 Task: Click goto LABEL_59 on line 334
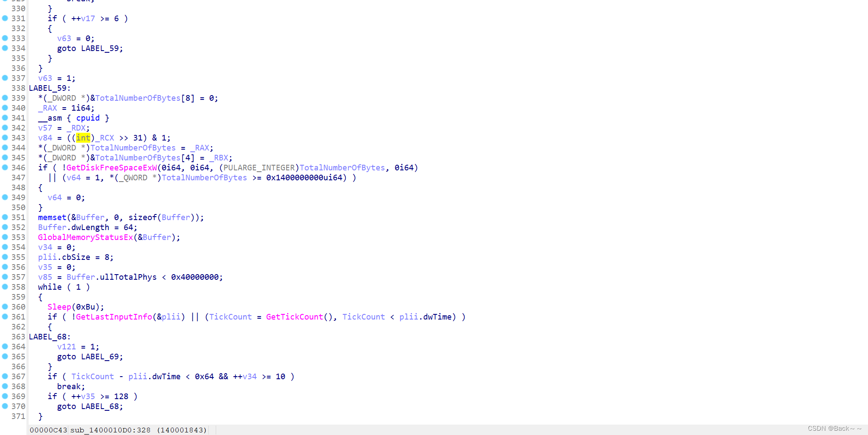90,48
